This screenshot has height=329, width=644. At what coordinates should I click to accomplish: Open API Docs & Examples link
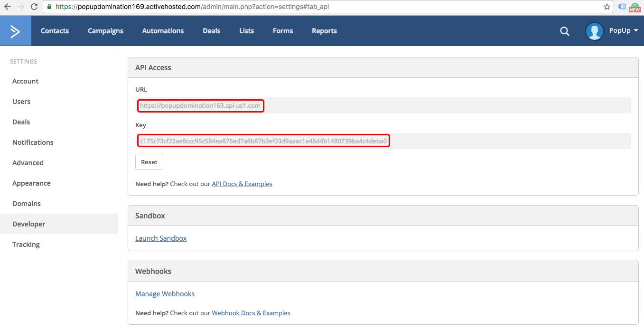(x=242, y=184)
